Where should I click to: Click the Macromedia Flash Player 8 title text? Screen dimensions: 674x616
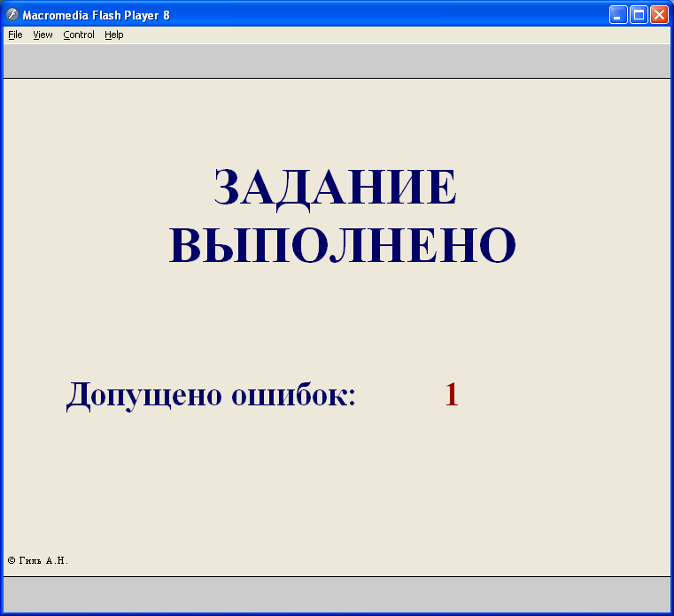pyautogui.click(x=96, y=15)
